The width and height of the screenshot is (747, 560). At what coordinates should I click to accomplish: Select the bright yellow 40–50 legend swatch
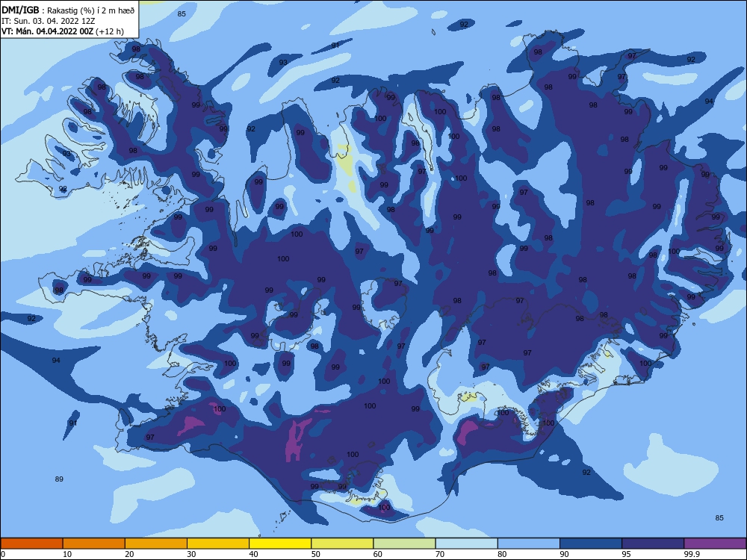(280, 544)
